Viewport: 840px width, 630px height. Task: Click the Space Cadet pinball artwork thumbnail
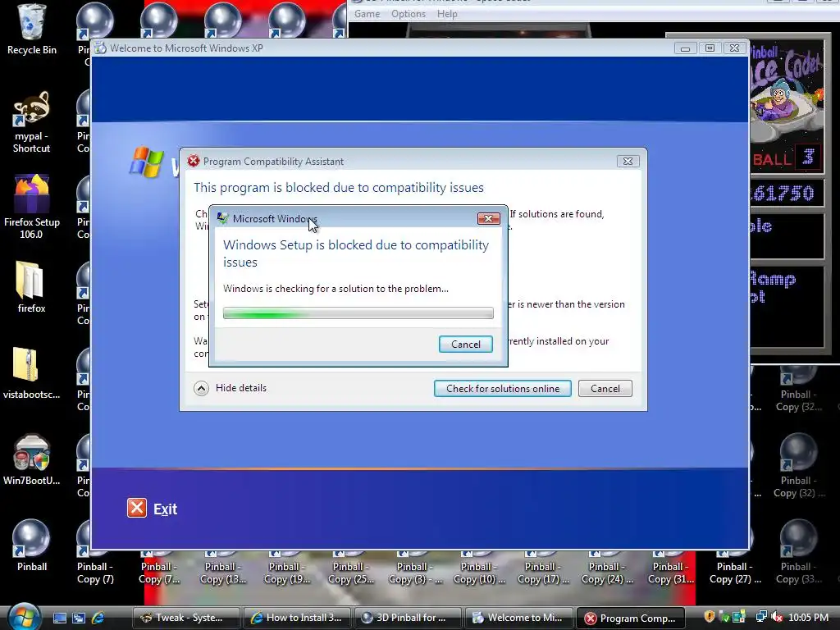click(787, 90)
